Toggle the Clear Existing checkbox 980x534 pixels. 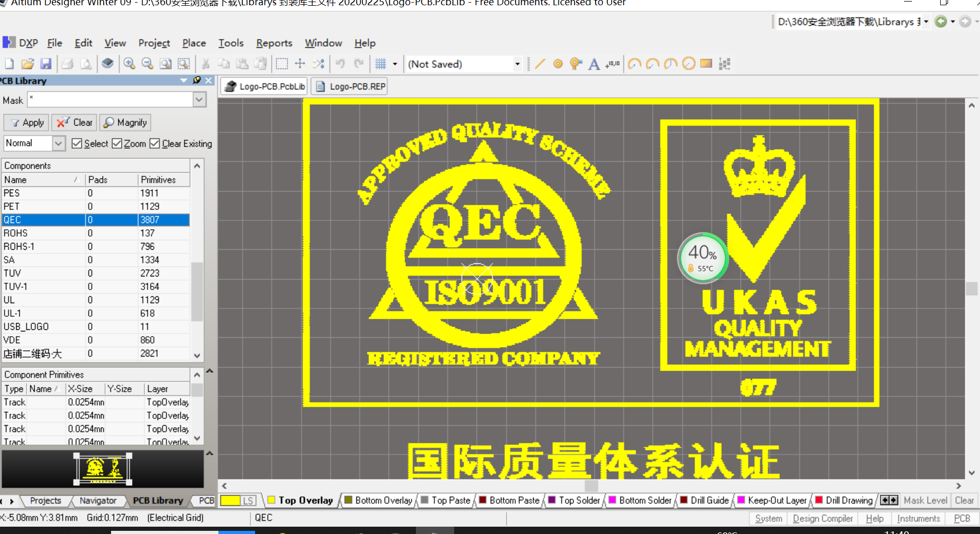(155, 143)
